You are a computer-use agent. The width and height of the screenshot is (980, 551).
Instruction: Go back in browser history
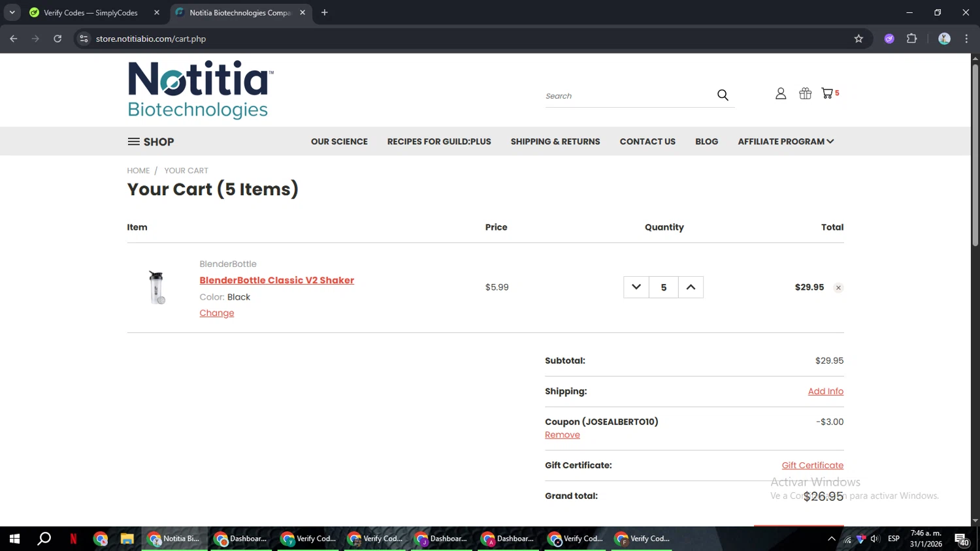click(14, 39)
